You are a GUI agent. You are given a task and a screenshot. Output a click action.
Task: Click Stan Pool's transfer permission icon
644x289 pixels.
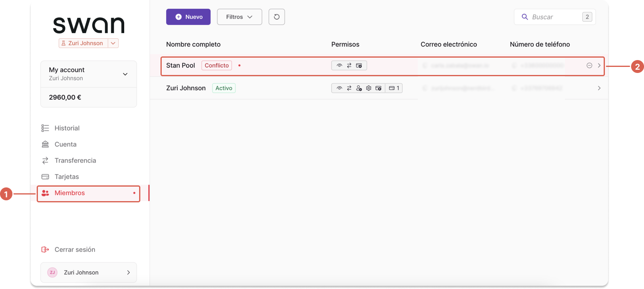click(x=349, y=65)
